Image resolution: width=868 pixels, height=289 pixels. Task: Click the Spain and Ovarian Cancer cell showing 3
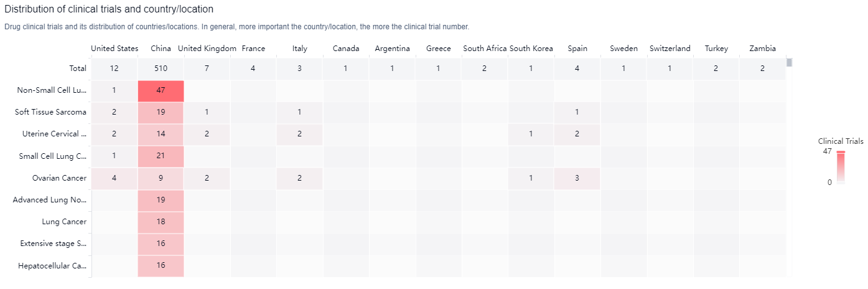point(577,178)
